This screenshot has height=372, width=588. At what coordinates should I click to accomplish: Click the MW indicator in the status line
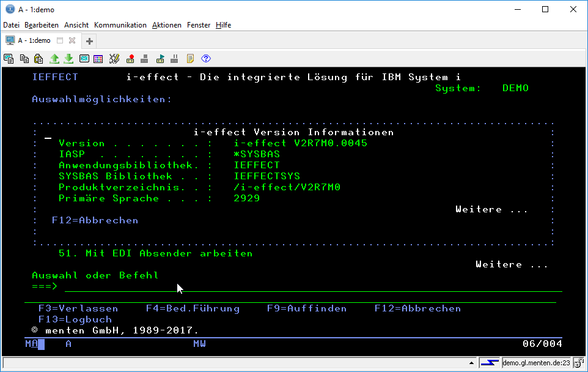[199, 344]
